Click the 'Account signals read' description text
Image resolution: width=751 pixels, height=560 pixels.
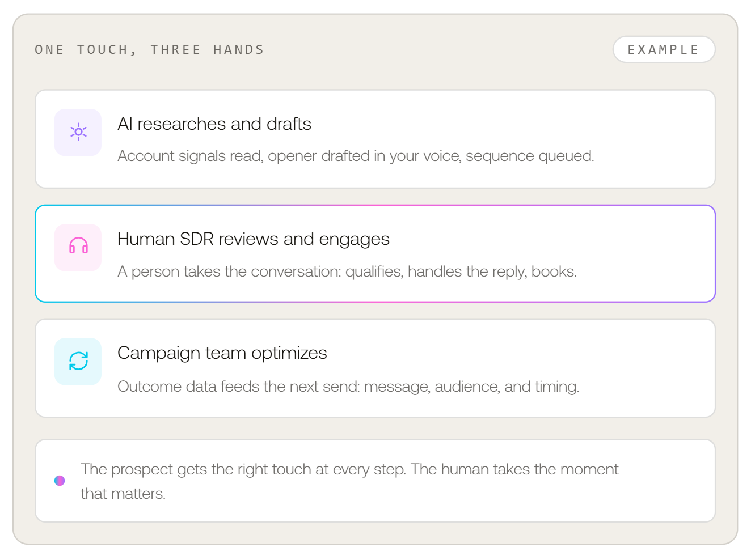pyautogui.click(x=356, y=156)
